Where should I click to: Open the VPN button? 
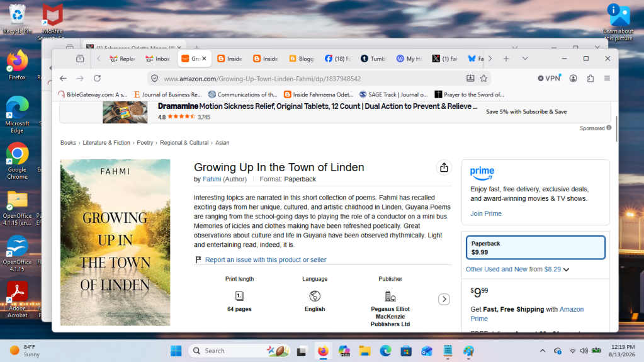tap(549, 79)
